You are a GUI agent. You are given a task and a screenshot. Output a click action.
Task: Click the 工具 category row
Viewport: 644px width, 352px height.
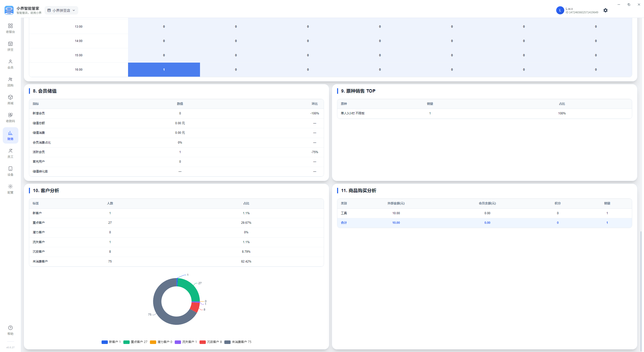(x=484, y=213)
